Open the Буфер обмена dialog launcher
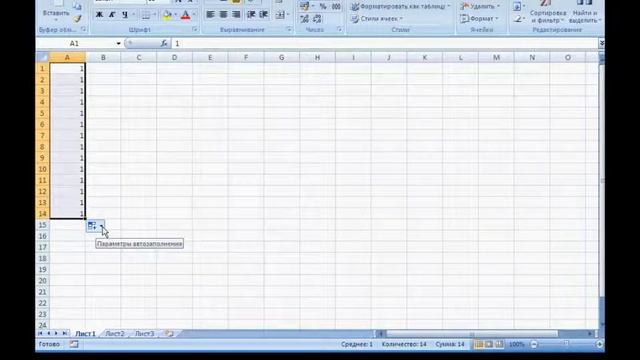Screen dimensions: 640x360 pos(83,29)
